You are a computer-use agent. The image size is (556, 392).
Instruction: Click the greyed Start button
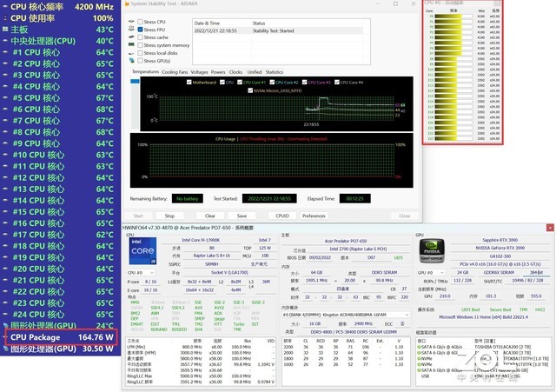138,216
